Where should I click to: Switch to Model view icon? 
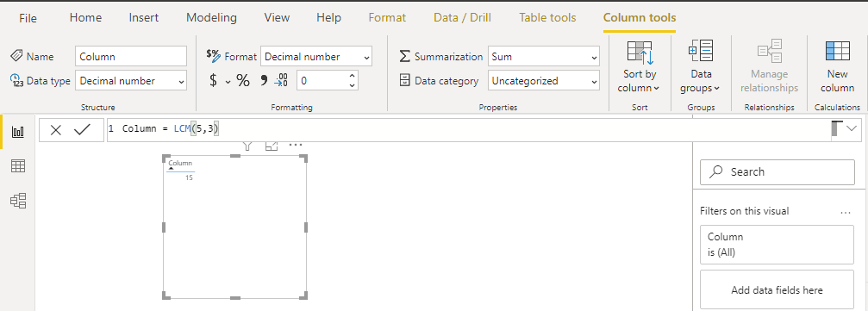pos(18,201)
